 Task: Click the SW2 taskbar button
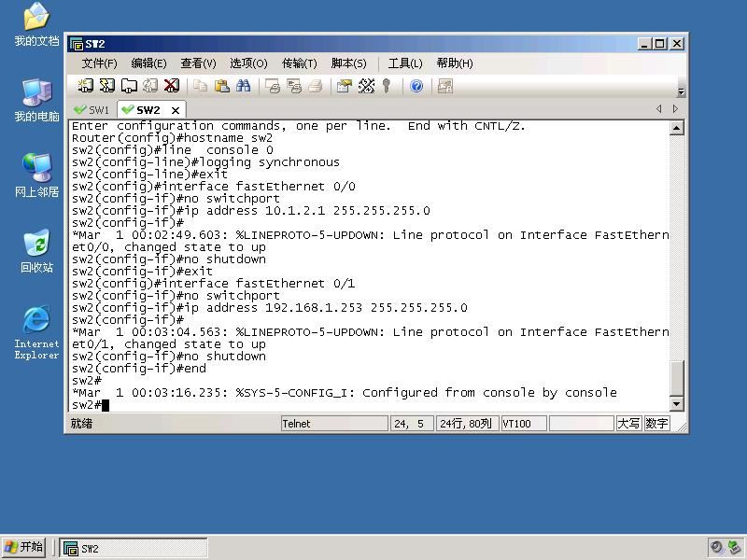click(x=134, y=548)
